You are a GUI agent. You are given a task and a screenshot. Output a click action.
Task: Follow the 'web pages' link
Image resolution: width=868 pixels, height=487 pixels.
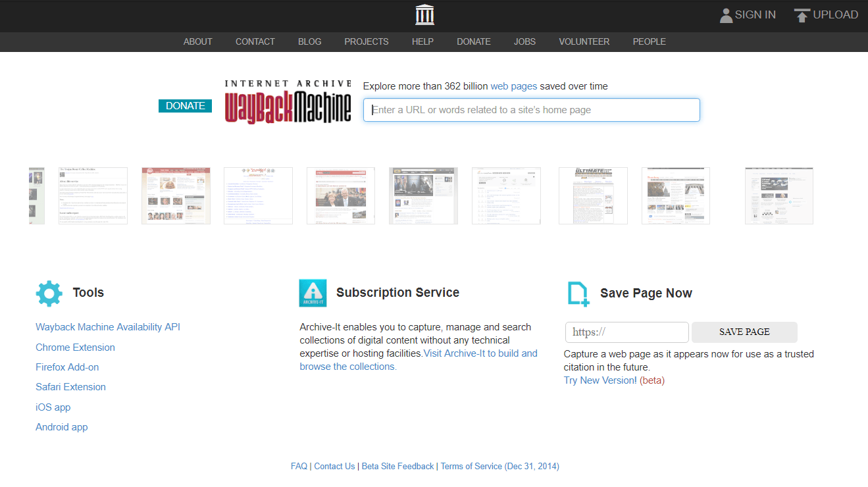(514, 86)
